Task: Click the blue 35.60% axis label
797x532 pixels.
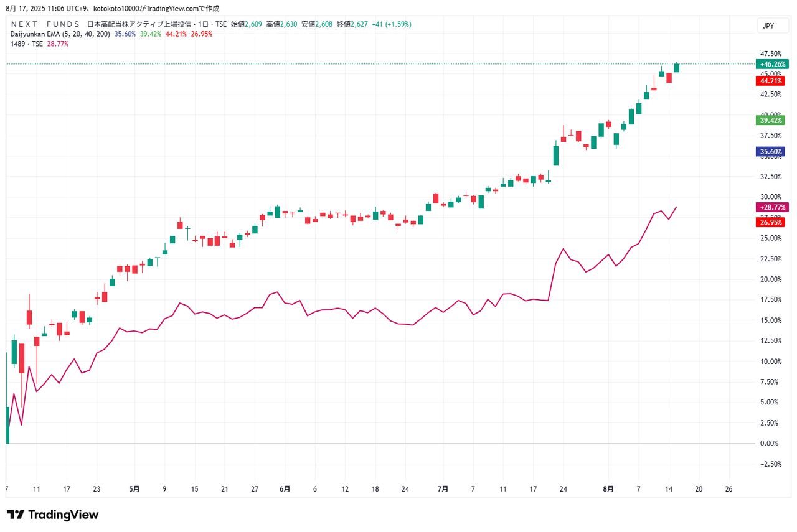Action: click(771, 151)
